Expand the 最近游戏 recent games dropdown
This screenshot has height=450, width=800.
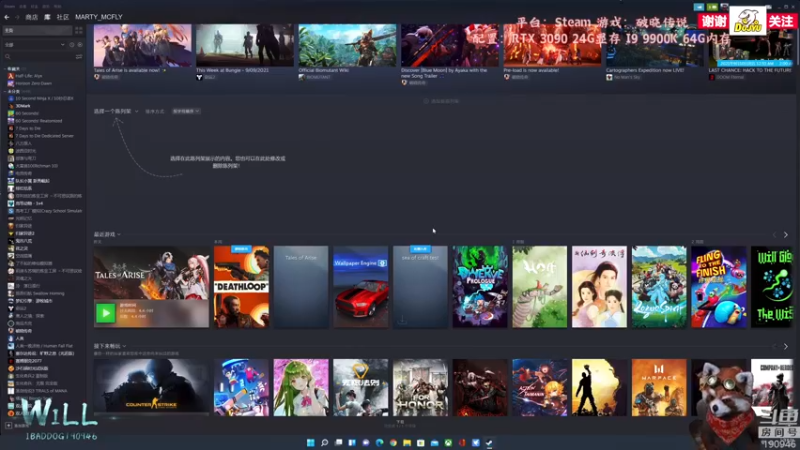107,234
